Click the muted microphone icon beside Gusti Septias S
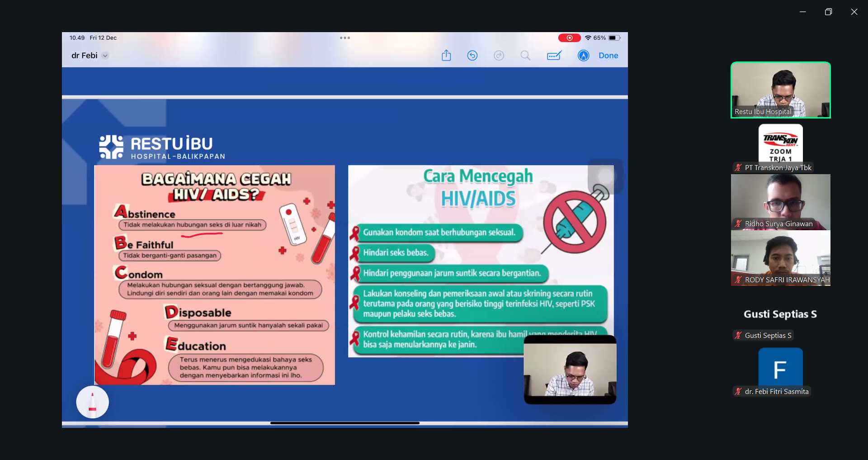The width and height of the screenshot is (868, 460). pos(738,336)
